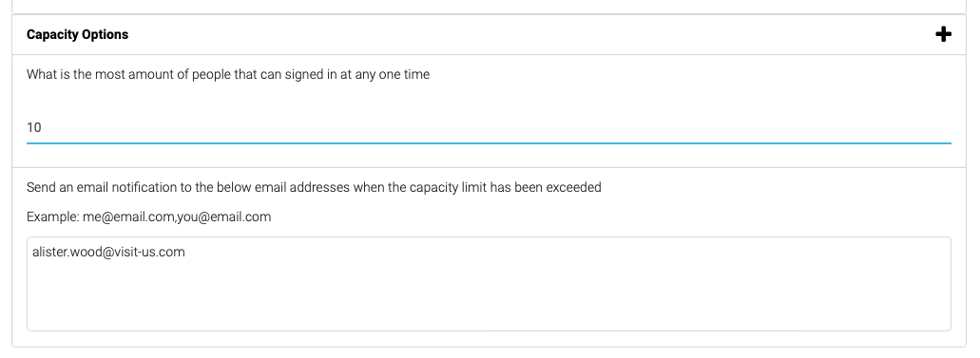Click the collapsed panel edge above Capacity Options
The image size is (980, 358).
coord(489,7)
